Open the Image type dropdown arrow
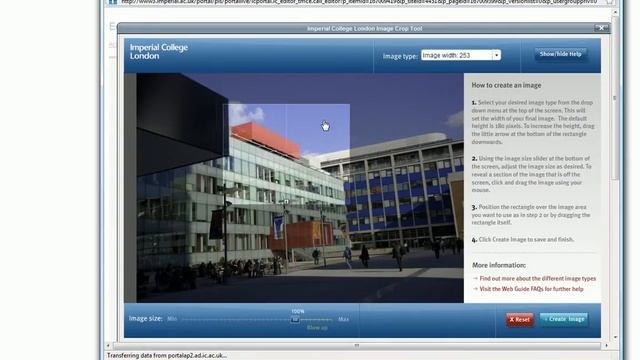The image size is (640, 360). 496,55
